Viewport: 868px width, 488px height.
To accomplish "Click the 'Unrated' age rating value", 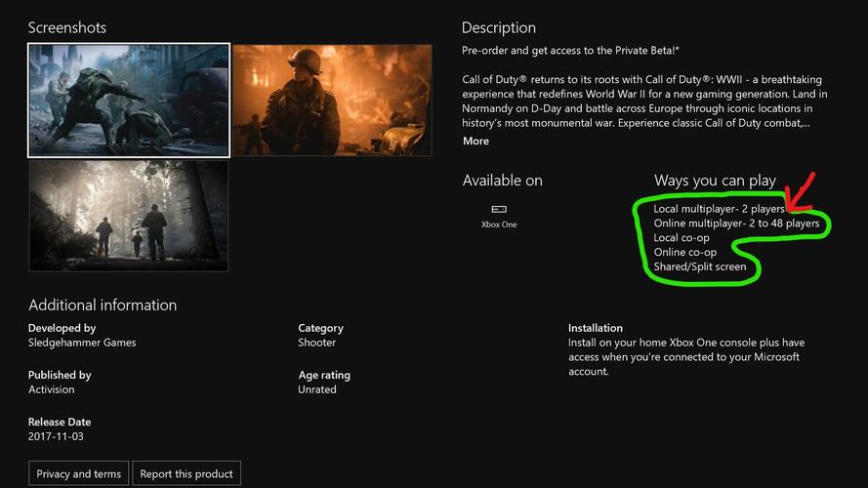I will 317,389.
